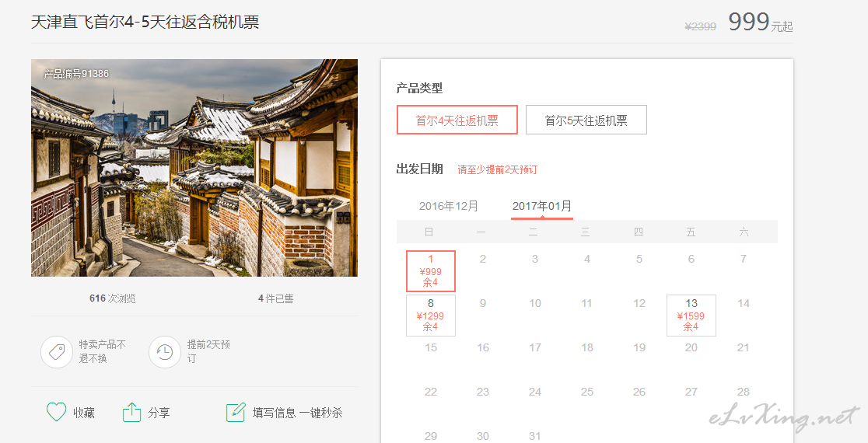
Task: Click 收藏 favorite label
Action: click(84, 413)
